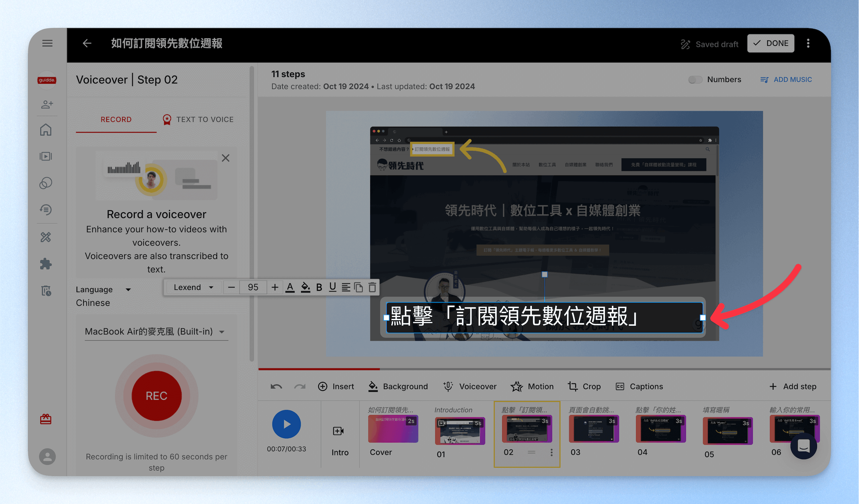Open text alignment options
The image size is (859, 504).
tap(346, 287)
